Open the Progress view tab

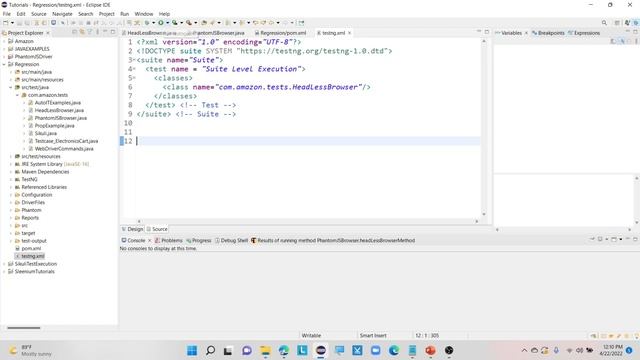click(198, 240)
